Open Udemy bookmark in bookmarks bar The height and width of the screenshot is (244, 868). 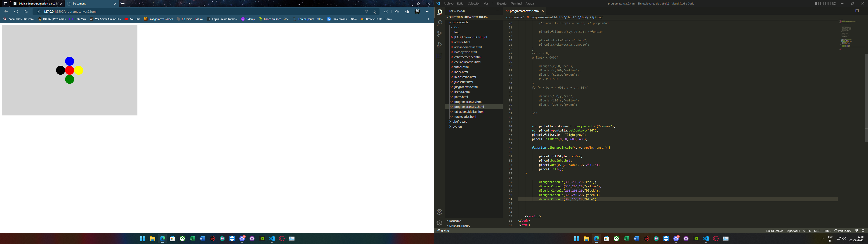(248, 19)
